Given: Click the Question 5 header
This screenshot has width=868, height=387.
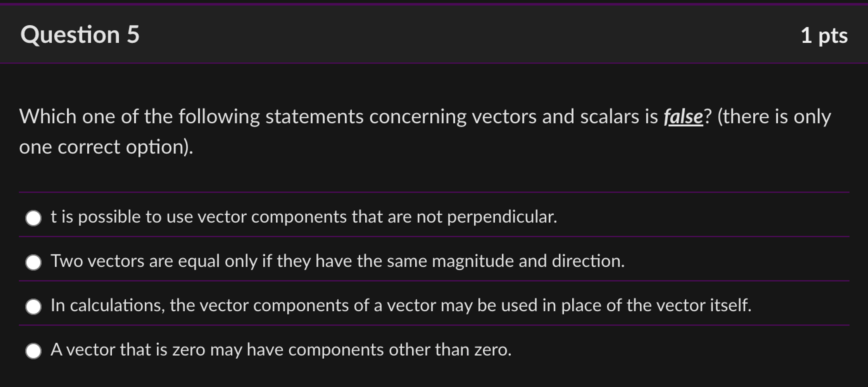Looking at the screenshot, I should (x=81, y=34).
